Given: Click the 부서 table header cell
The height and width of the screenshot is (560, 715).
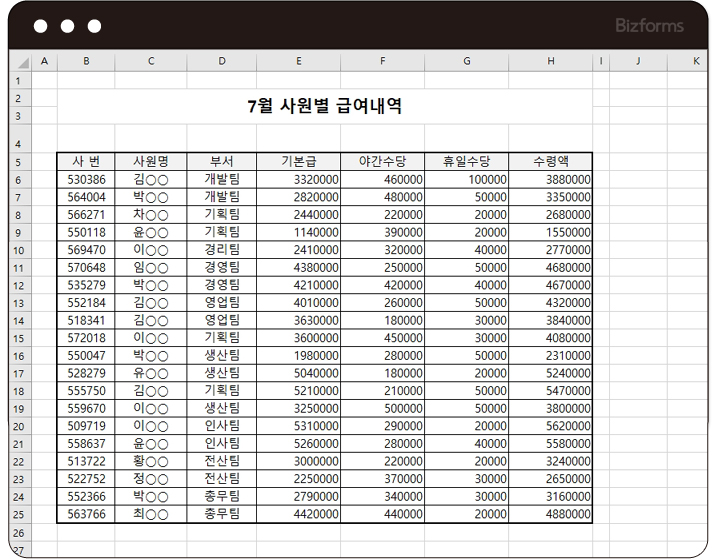Looking at the screenshot, I should point(221,161).
